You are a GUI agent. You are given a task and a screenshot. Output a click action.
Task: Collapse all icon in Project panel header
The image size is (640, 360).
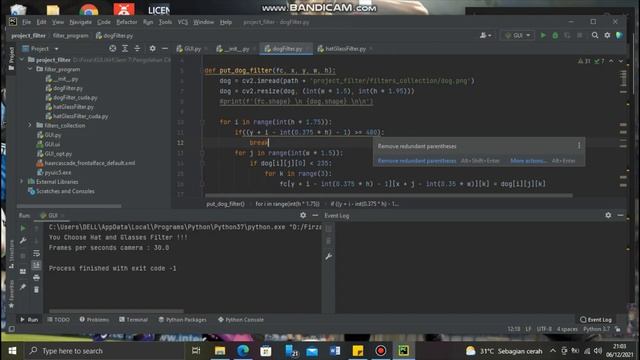pos(137,49)
